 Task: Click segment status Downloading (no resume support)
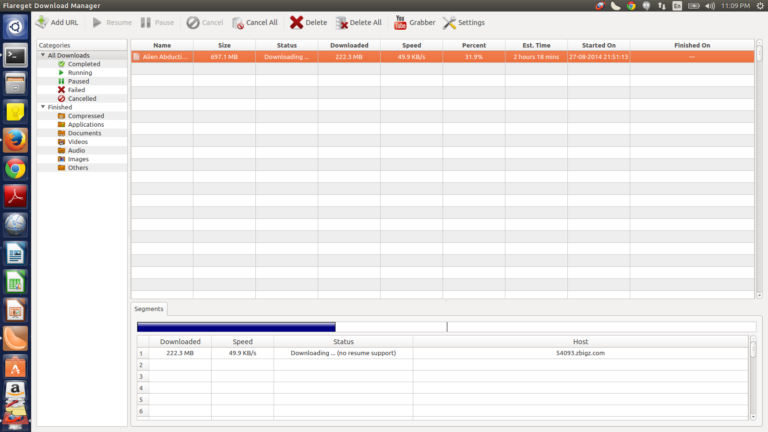coord(343,353)
